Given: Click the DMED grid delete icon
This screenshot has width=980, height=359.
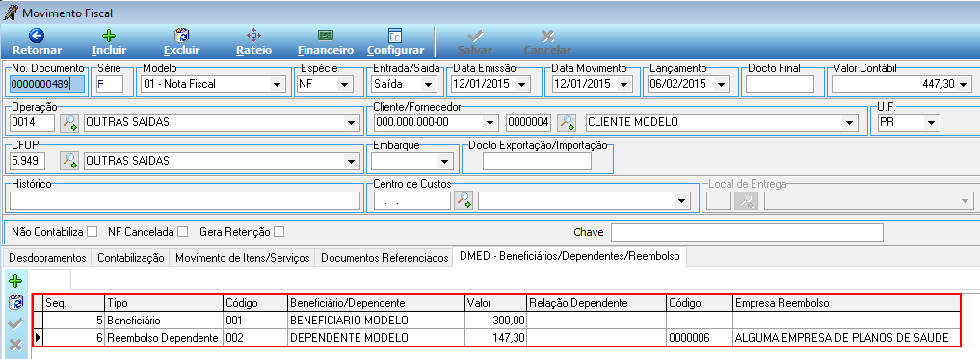Looking at the screenshot, I should 15,303.
